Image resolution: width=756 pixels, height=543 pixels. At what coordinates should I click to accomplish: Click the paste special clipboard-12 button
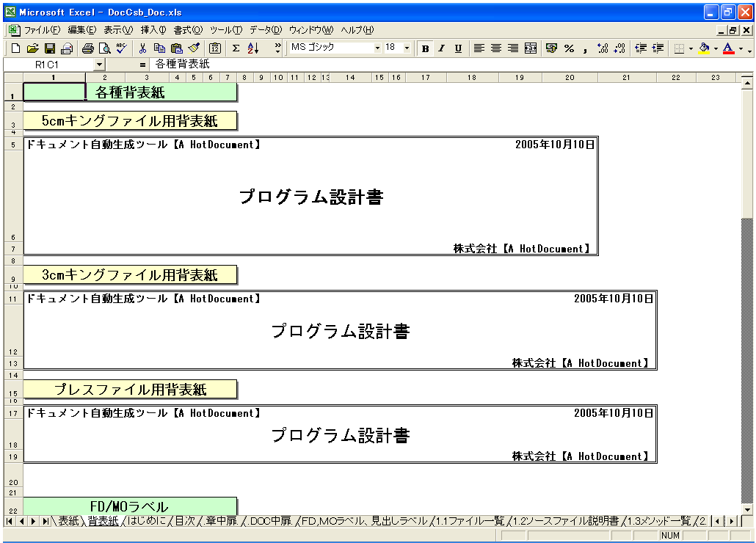pos(215,48)
